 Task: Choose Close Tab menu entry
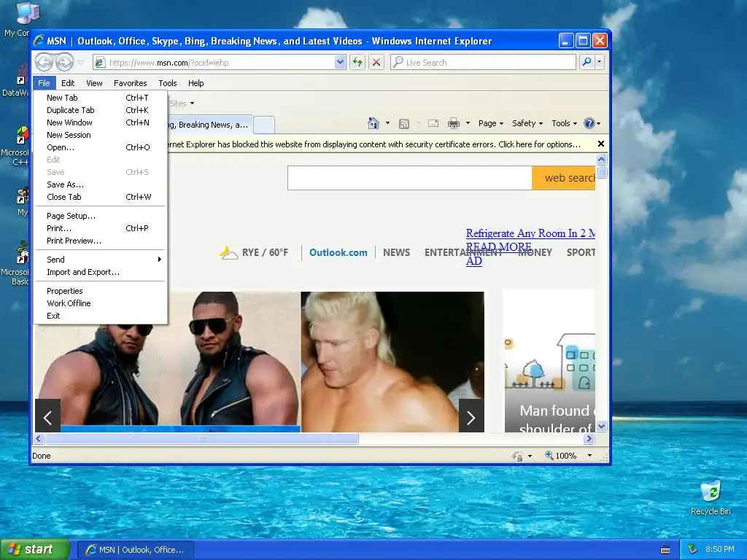point(100,197)
